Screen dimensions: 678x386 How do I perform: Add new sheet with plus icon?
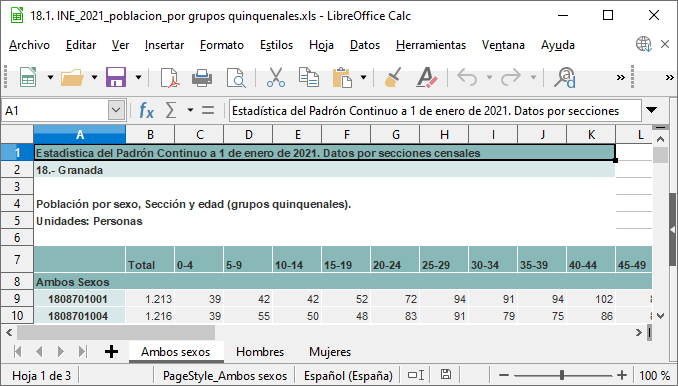click(111, 351)
